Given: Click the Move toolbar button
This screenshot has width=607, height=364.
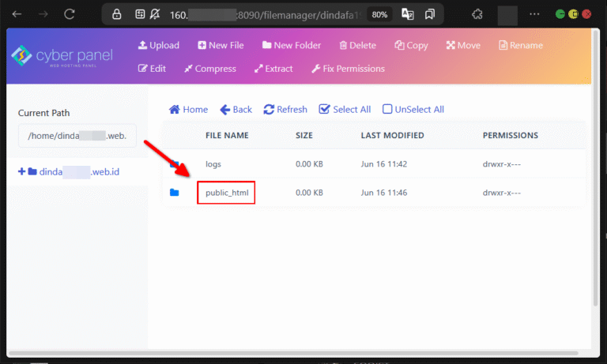Looking at the screenshot, I should pyautogui.click(x=463, y=45).
